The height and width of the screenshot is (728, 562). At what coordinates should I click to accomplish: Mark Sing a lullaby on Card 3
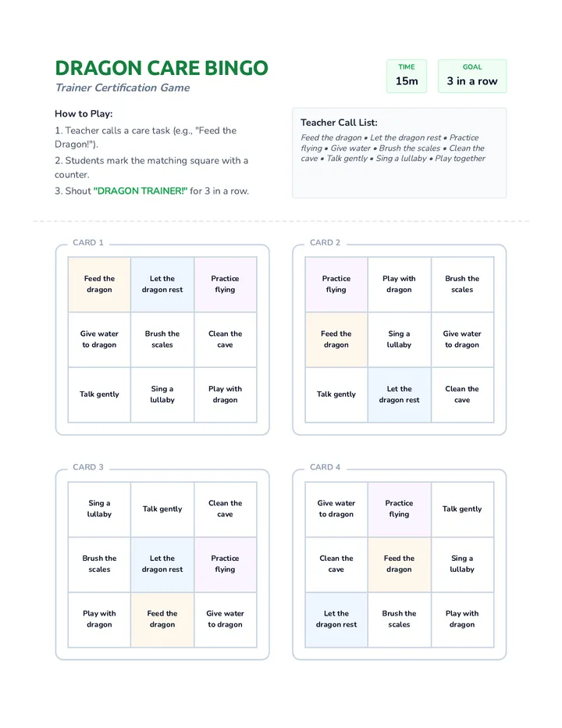[99, 509]
